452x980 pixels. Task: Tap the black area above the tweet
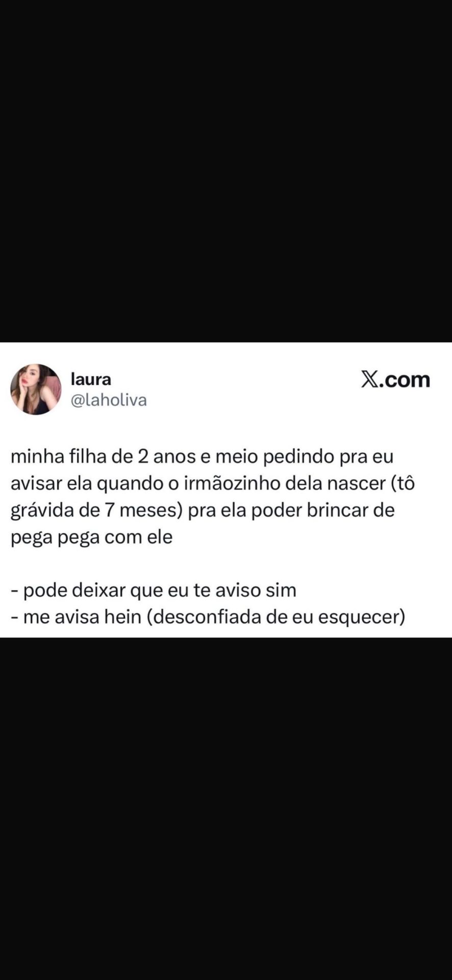(x=226, y=171)
